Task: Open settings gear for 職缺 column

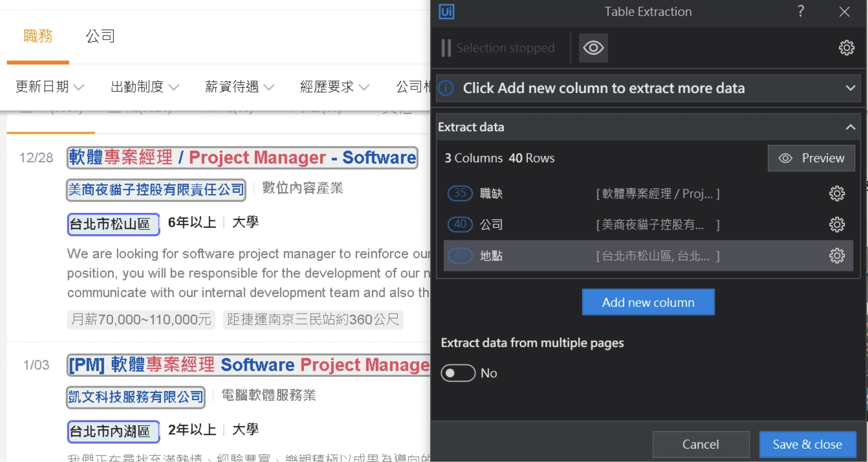Action: pos(836,194)
